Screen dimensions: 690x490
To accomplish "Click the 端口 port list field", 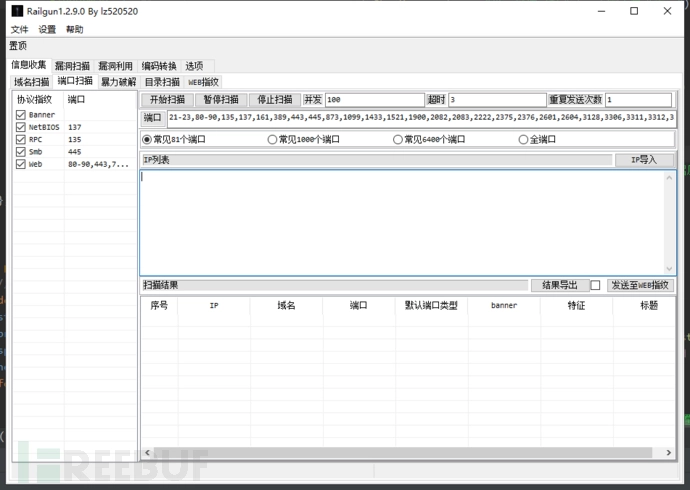I will [x=421, y=117].
